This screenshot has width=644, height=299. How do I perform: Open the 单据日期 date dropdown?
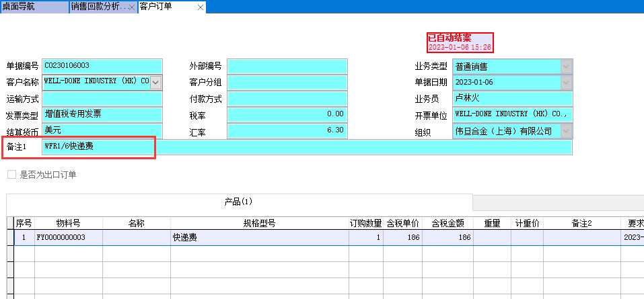(x=566, y=82)
